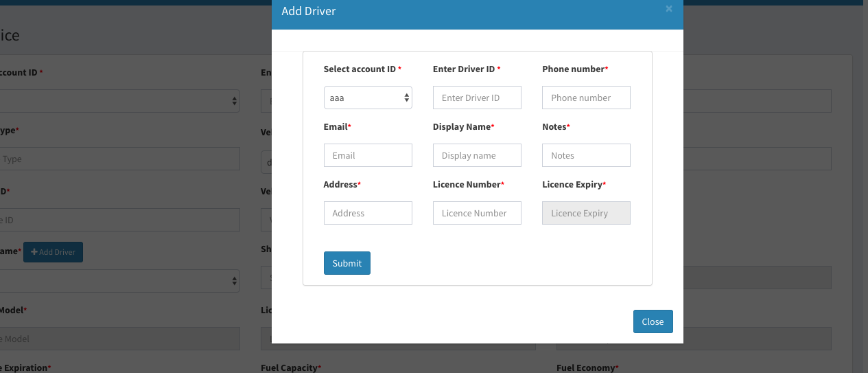Click the plus Add Driver button behind the dialog
Viewport: 868px width, 373px height.
54,252
